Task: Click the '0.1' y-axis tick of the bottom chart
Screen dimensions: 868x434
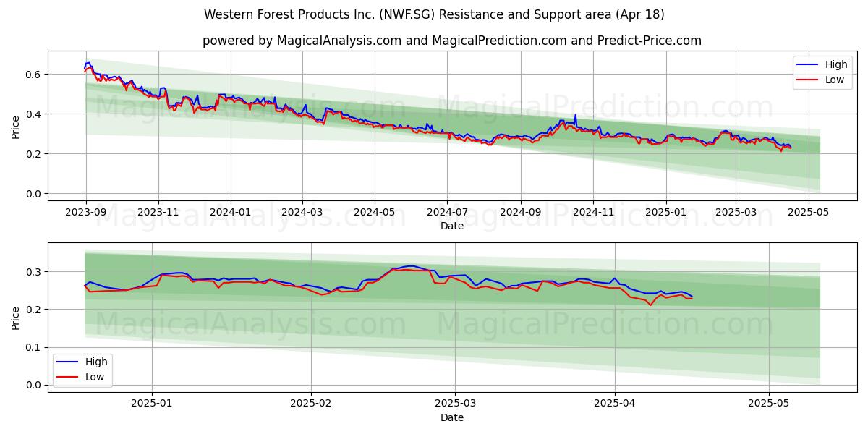Action: click(x=35, y=347)
